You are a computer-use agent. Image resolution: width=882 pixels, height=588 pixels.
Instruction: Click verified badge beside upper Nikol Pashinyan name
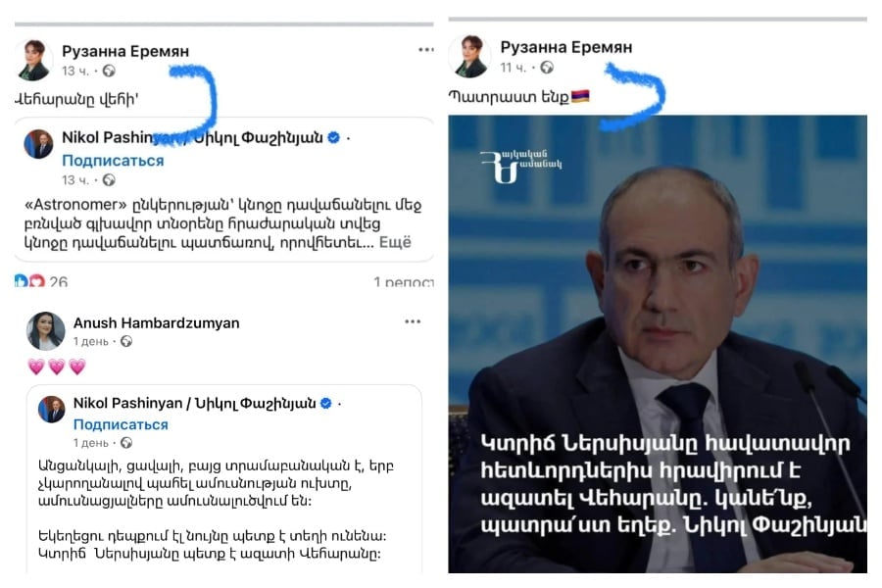coord(333,137)
